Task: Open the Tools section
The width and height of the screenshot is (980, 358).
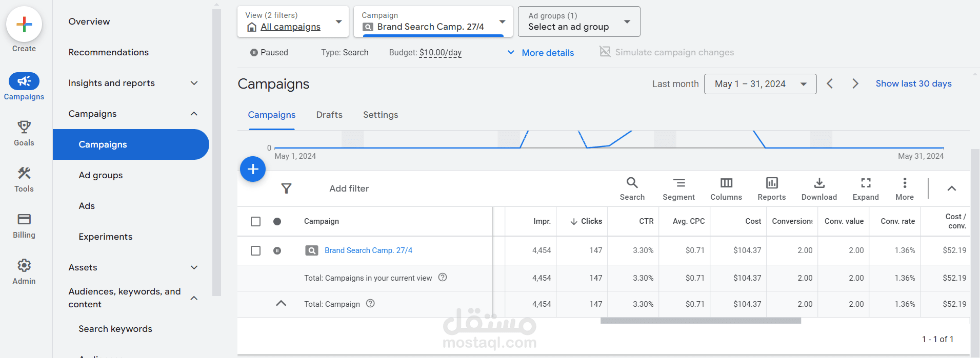Action: point(24,179)
